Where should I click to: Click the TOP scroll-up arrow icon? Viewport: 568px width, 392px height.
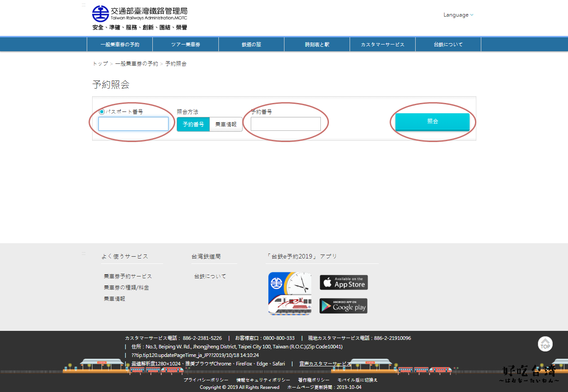click(545, 344)
